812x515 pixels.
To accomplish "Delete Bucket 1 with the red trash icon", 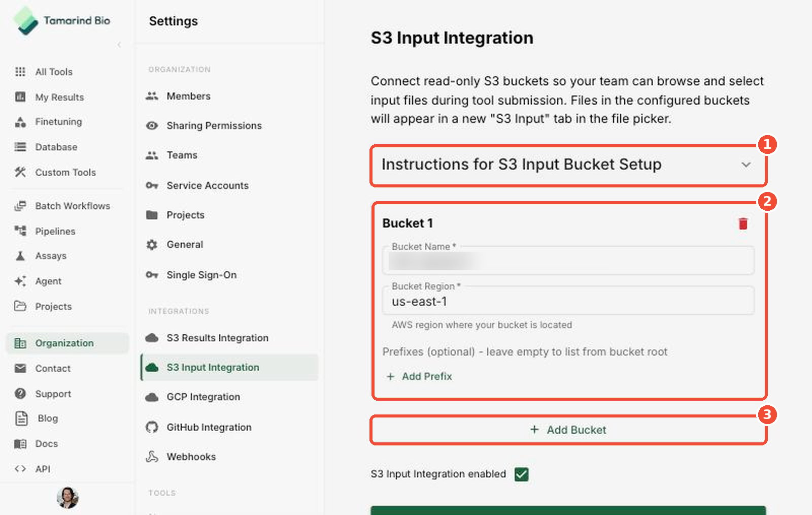I will (x=743, y=223).
